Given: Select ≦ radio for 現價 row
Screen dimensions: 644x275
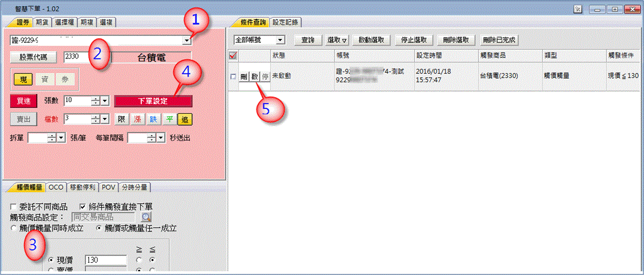Looking at the screenshot, I should [153, 260].
